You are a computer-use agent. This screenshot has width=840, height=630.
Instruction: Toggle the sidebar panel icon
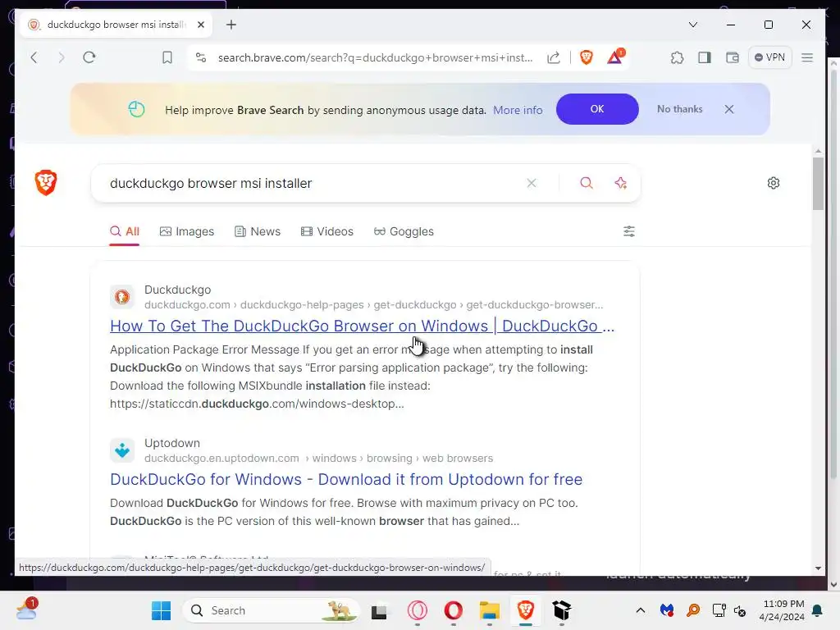[705, 57]
